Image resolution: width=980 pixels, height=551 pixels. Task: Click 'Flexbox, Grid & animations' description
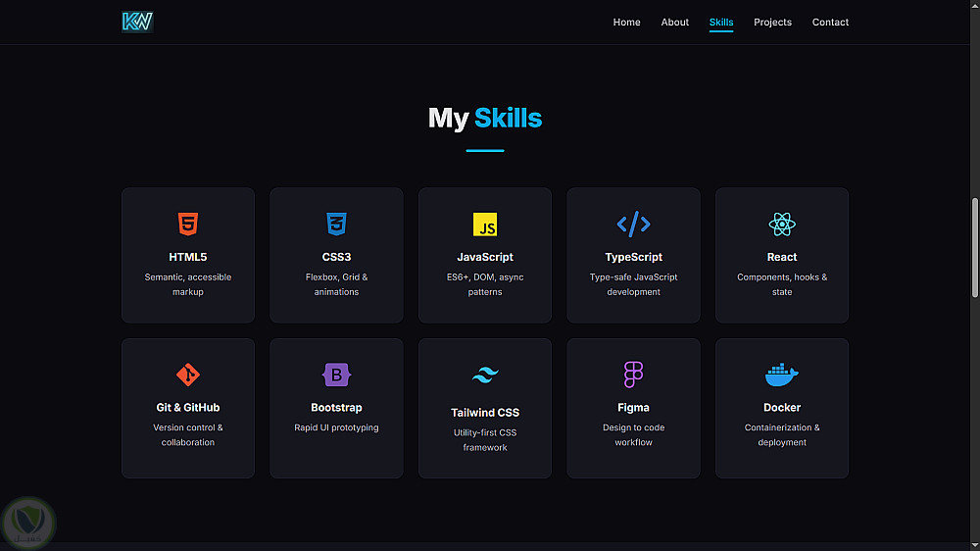click(x=336, y=284)
